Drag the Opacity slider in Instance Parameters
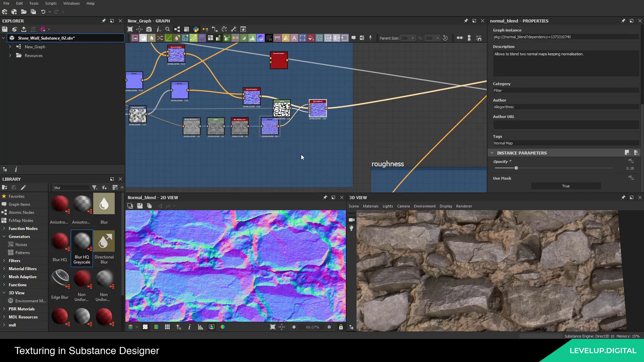The width and height of the screenshot is (644, 362). pyautogui.click(x=516, y=168)
